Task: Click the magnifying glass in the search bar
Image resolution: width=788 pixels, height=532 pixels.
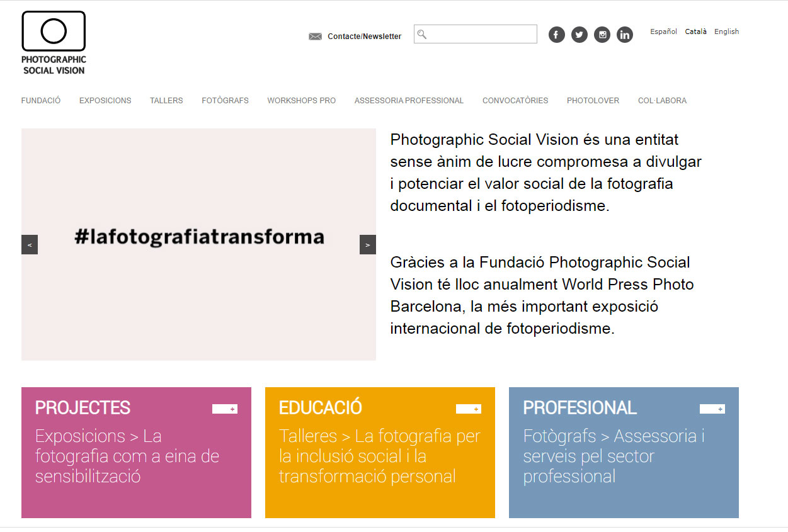Action: pyautogui.click(x=421, y=34)
